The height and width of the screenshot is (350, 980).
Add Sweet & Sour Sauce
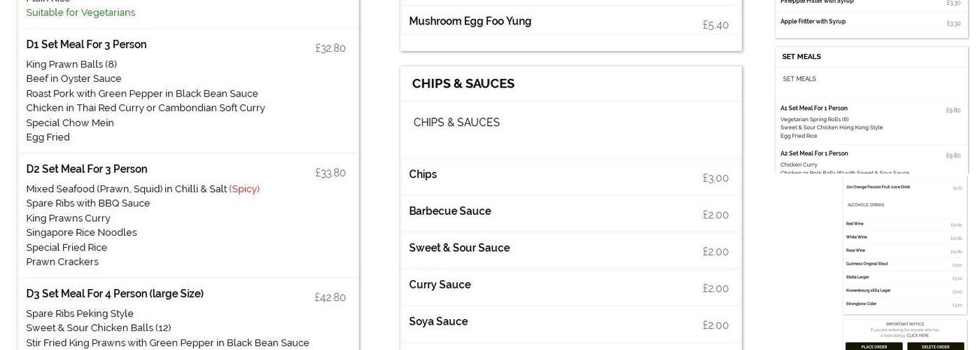pyautogui.click(x=459, y=248)
